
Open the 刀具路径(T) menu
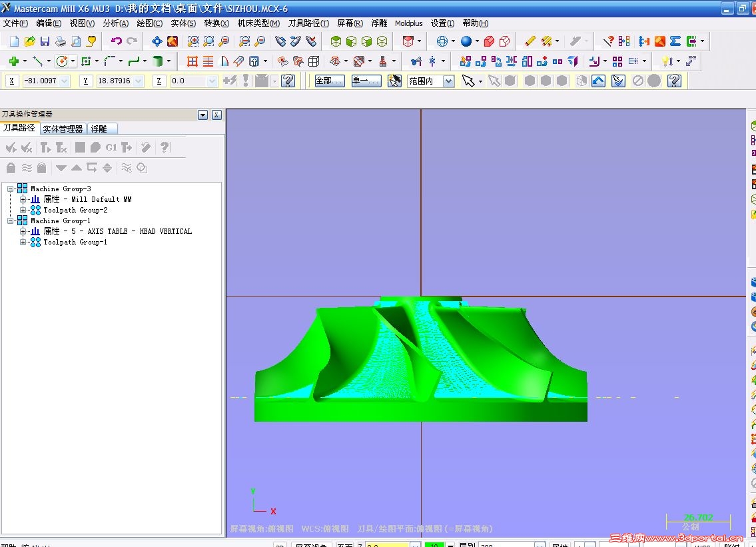coord(308,23)
